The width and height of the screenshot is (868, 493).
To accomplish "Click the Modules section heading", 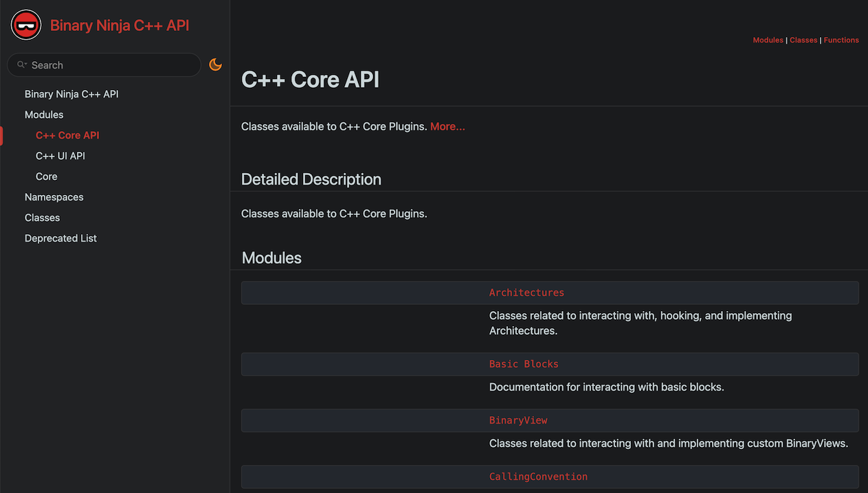I will click(271, 258).
